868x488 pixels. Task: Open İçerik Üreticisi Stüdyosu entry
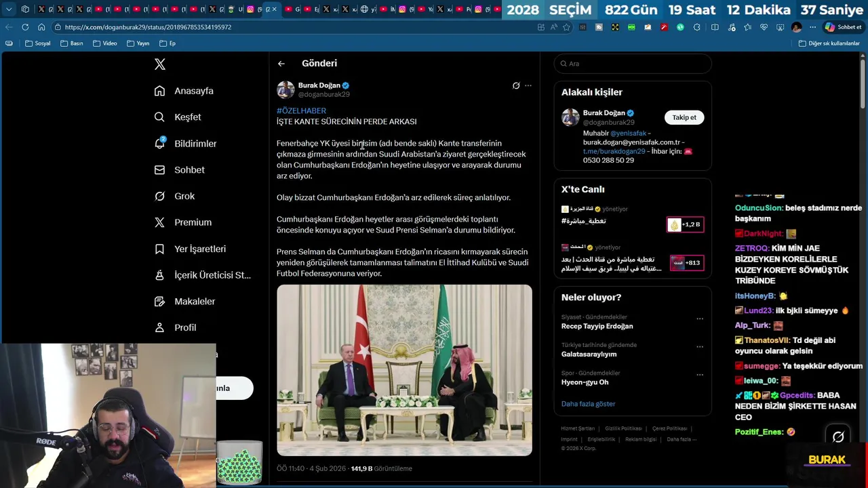[x=203, y=275]
